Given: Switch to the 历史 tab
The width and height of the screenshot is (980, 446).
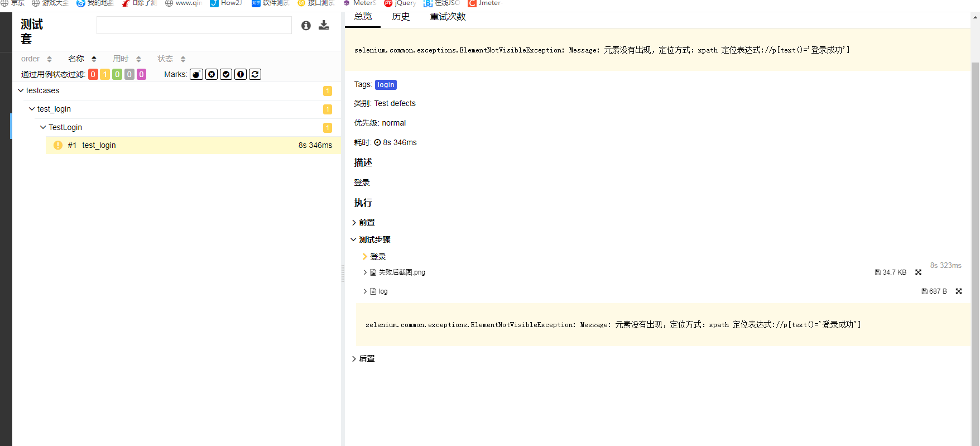Looking at the screenshot, I should pyautogui.click(x=401, y=17).
